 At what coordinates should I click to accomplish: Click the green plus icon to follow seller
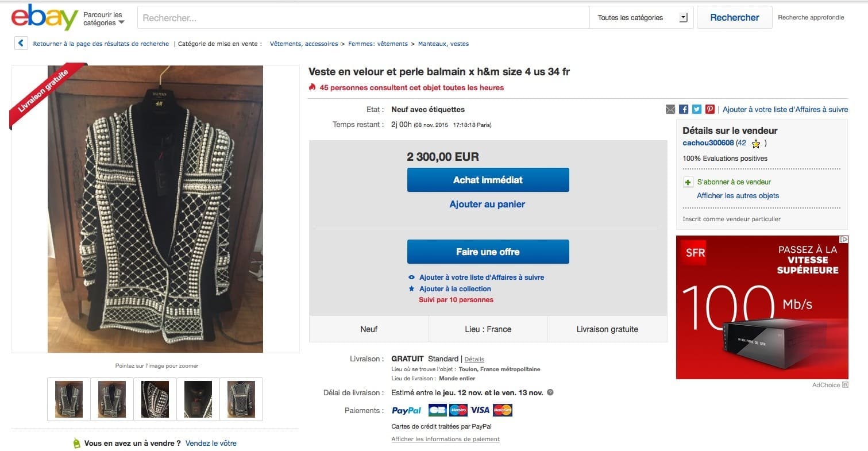[x=688, y=182]
